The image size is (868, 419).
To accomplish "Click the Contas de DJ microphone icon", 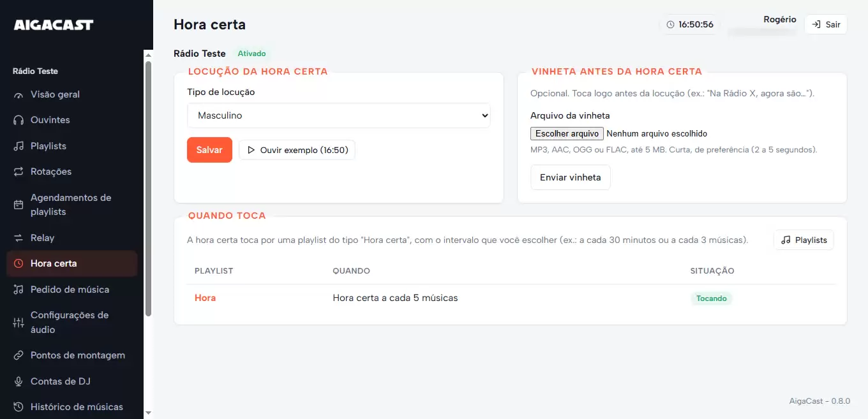I will pyautogui.click(x=19, y=382).
